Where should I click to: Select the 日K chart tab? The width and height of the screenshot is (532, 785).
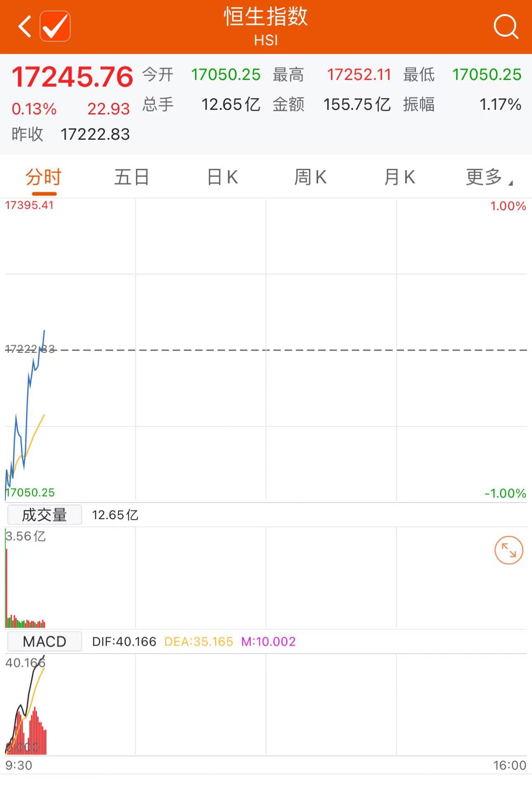point(223,178)
